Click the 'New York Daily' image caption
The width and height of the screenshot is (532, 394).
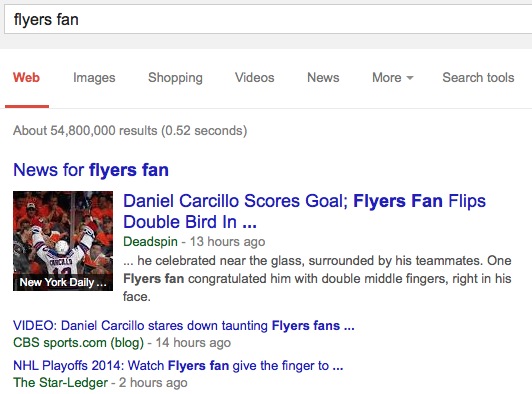63,282
